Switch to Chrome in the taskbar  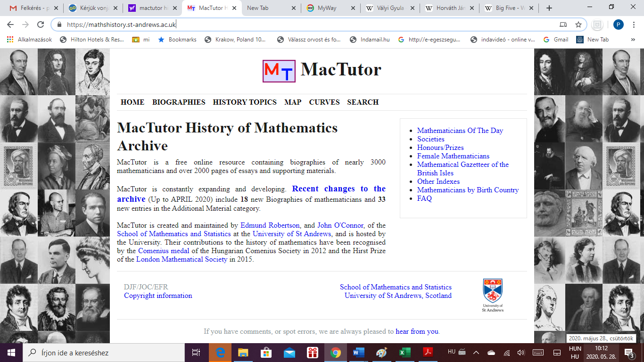click(336, 353)
